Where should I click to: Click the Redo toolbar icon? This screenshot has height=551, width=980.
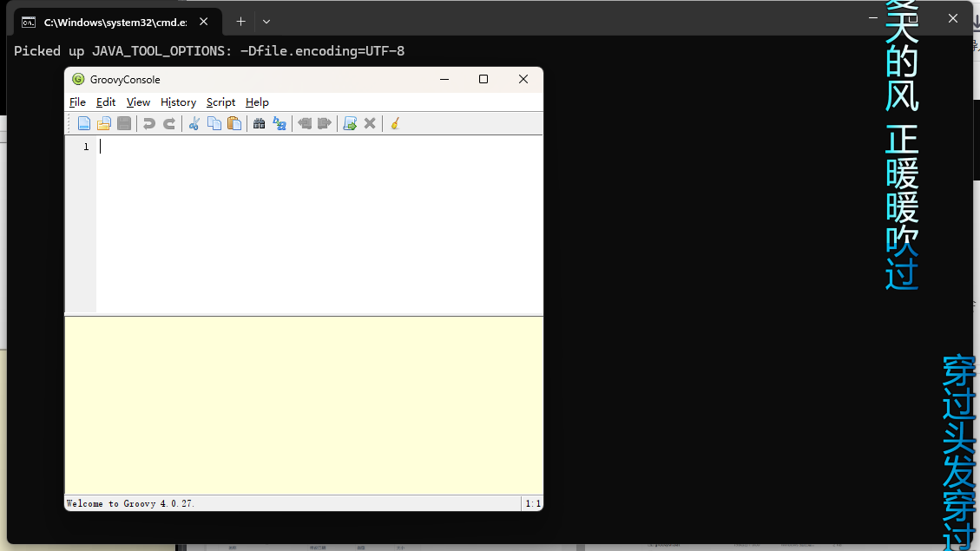click(168, 124)
